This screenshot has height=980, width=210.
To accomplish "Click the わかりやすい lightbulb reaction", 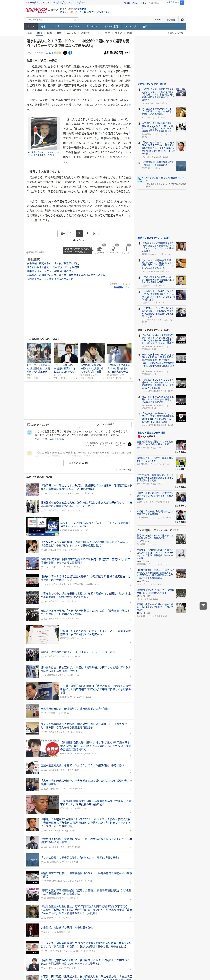I will point(113,249).
